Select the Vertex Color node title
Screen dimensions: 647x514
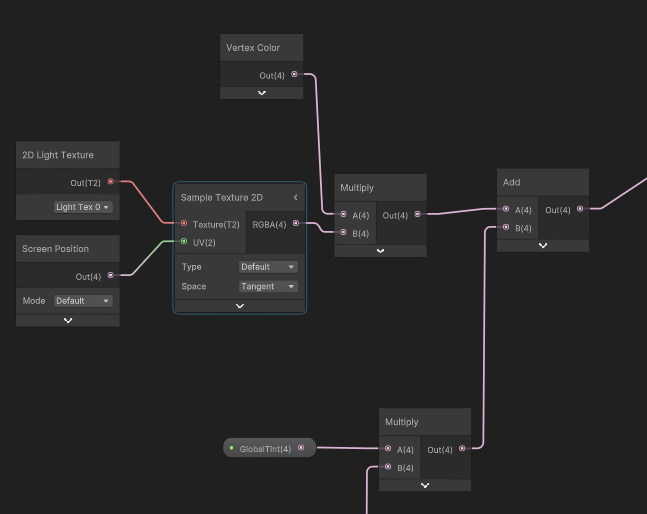pyautogui.click(x=253, y=48)
